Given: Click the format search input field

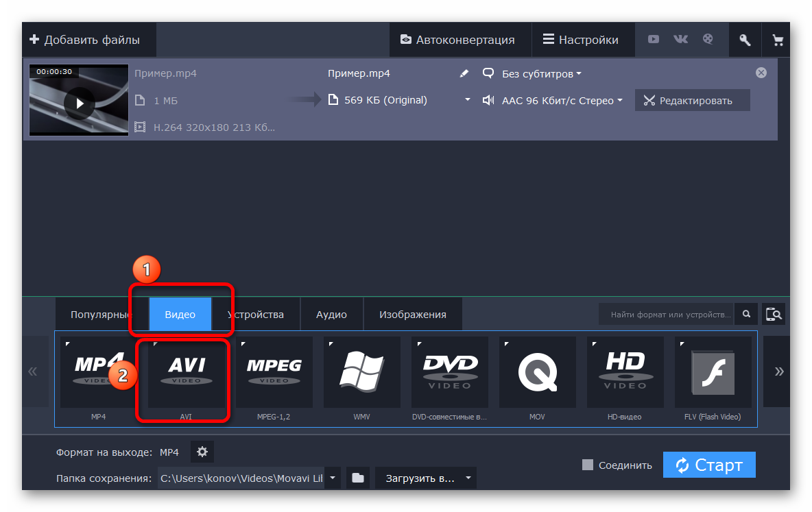Looking at the screenshot, I should (667, 315).
